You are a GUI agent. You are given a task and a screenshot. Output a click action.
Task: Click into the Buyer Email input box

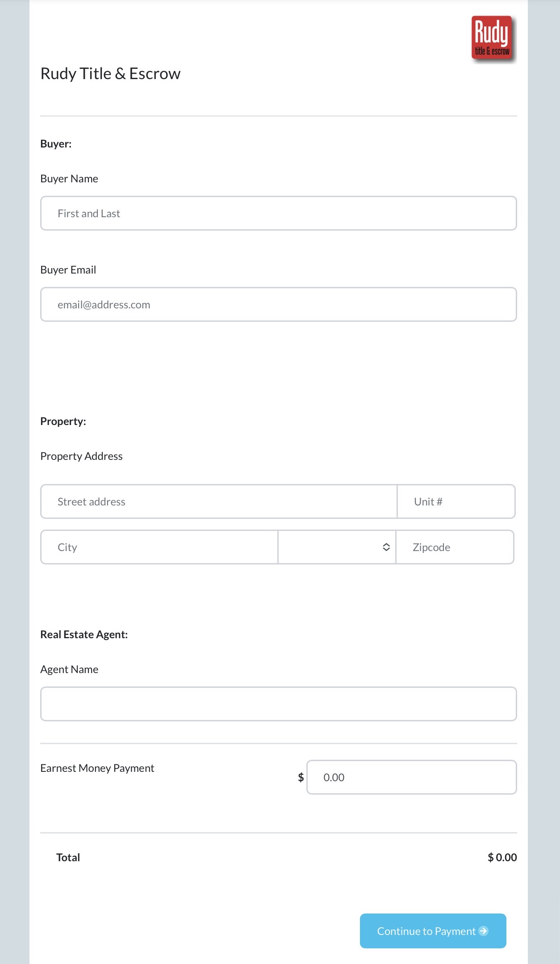(x=278, y=304)
